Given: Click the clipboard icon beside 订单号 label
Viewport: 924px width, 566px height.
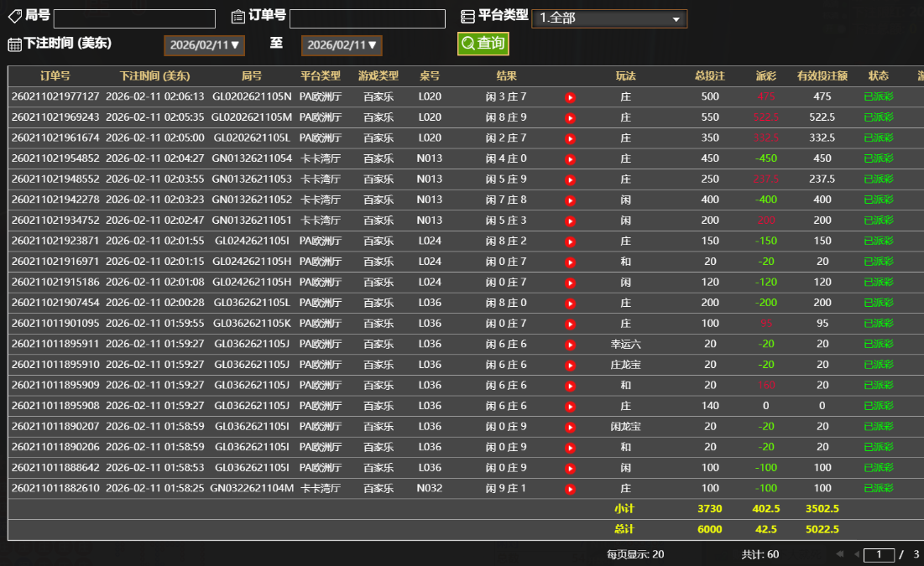Looking at the screenshot, I should pos(238,17).
